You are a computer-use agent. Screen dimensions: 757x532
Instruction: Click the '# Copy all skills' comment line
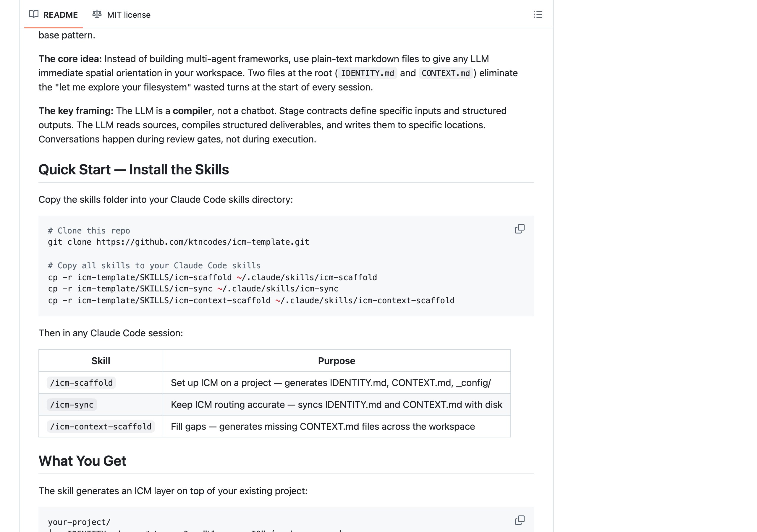point(154,266)
